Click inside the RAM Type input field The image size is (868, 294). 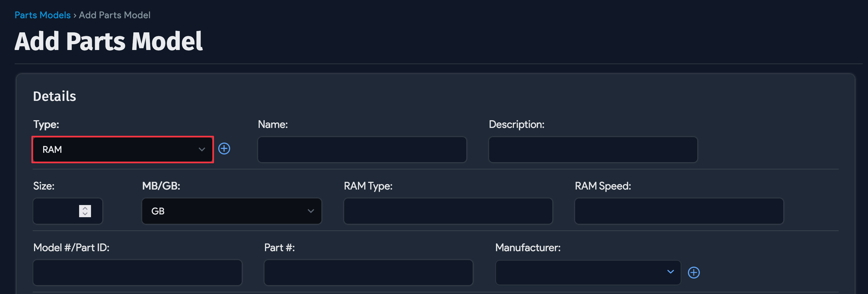(x=448, y=211)
